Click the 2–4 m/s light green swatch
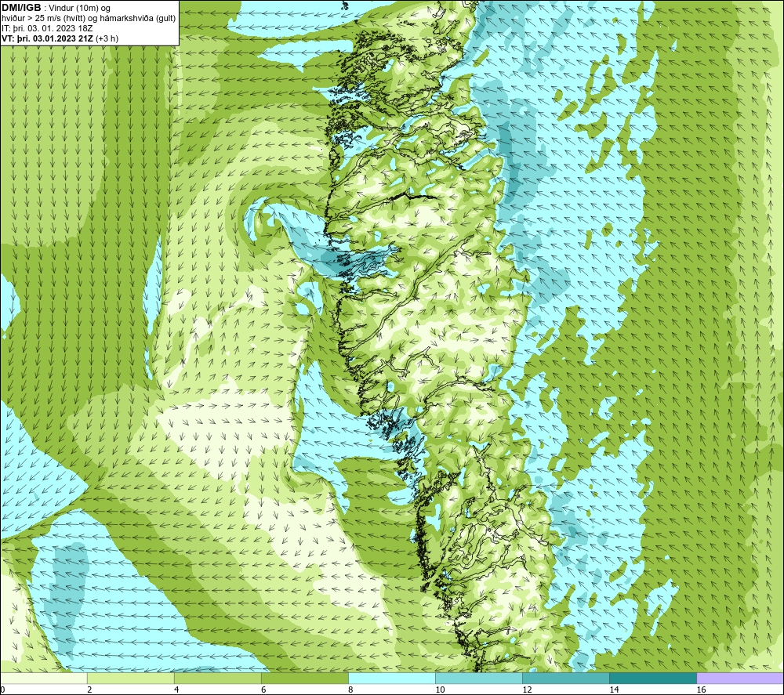This screenshot has height=695, width=784. click(131, 678)
